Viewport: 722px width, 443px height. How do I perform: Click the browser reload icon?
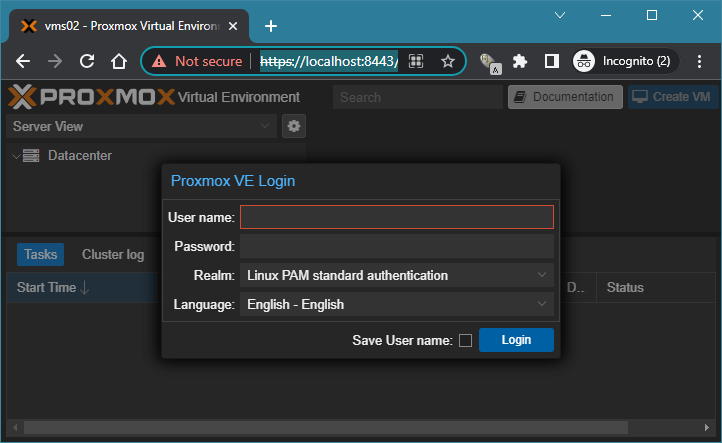(x=87, y=61)
